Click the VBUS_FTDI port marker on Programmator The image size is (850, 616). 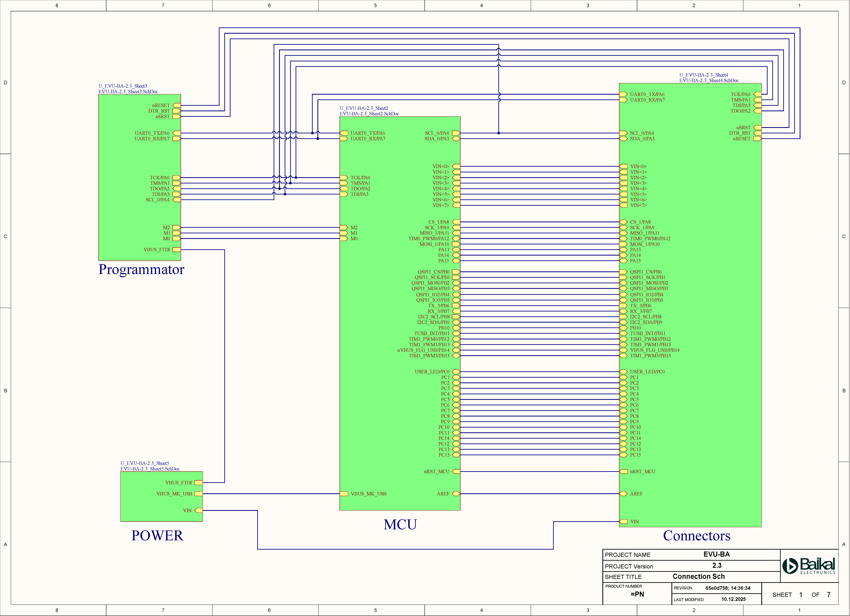(176, 250)
